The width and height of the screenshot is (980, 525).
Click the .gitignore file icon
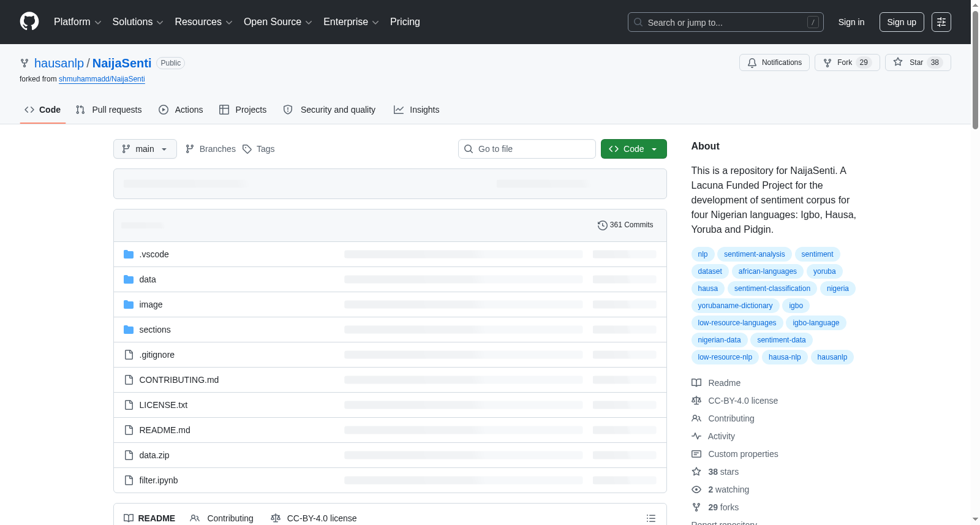(x=129, y=355)
